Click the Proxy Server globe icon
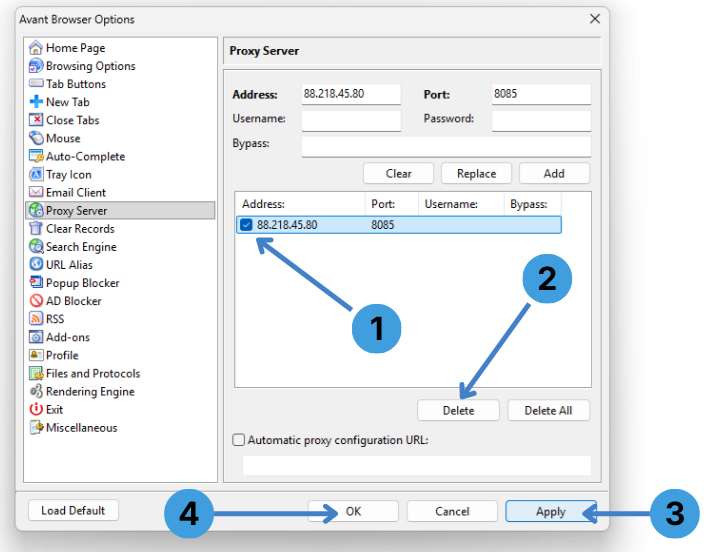 36,210
